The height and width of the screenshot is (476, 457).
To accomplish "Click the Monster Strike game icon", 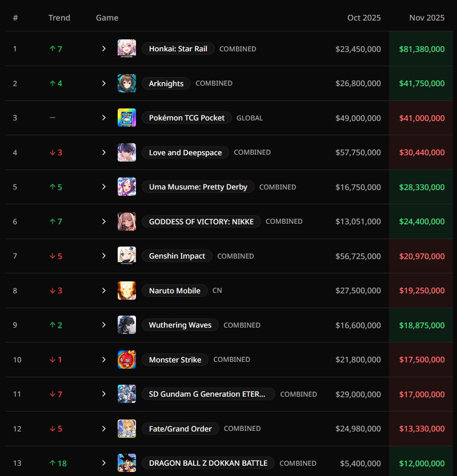I will click(127, 360).
